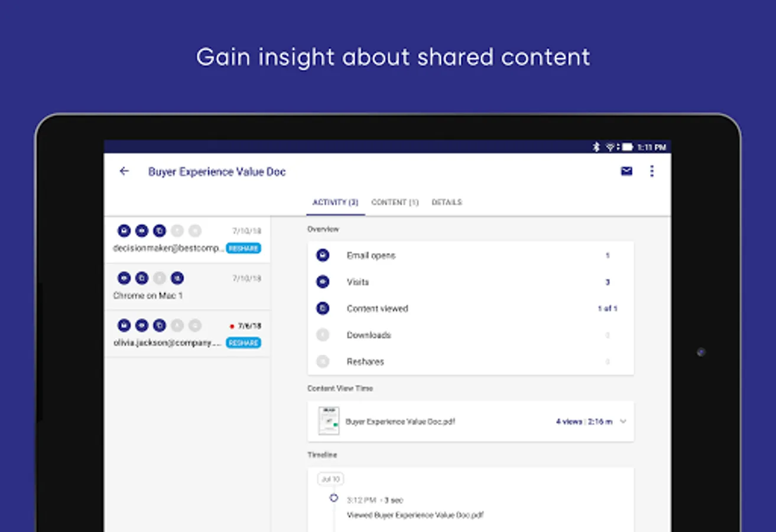Screen dimensions: 776x532
Task: Click the Buyer Experience Value Doc.pdf filename
Action: click(x=400, y=422)
